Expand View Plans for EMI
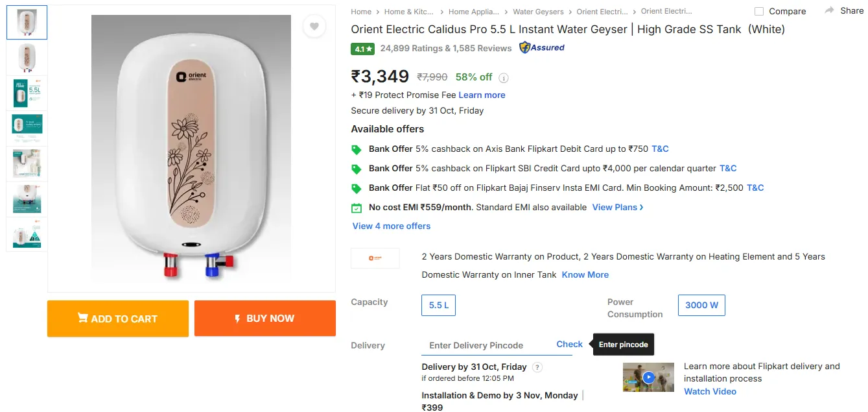Image resolution: width=868 pixels, height=412 pixels. [618, 208]
